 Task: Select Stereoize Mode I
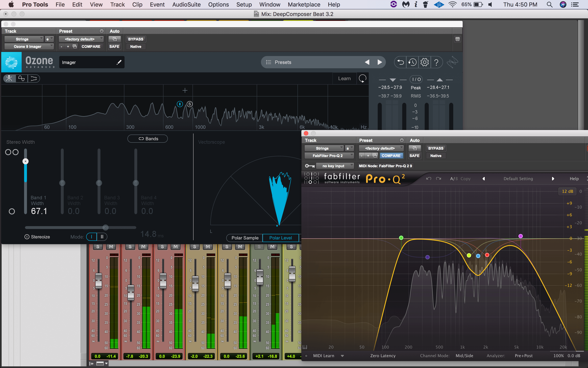(92, 237)
